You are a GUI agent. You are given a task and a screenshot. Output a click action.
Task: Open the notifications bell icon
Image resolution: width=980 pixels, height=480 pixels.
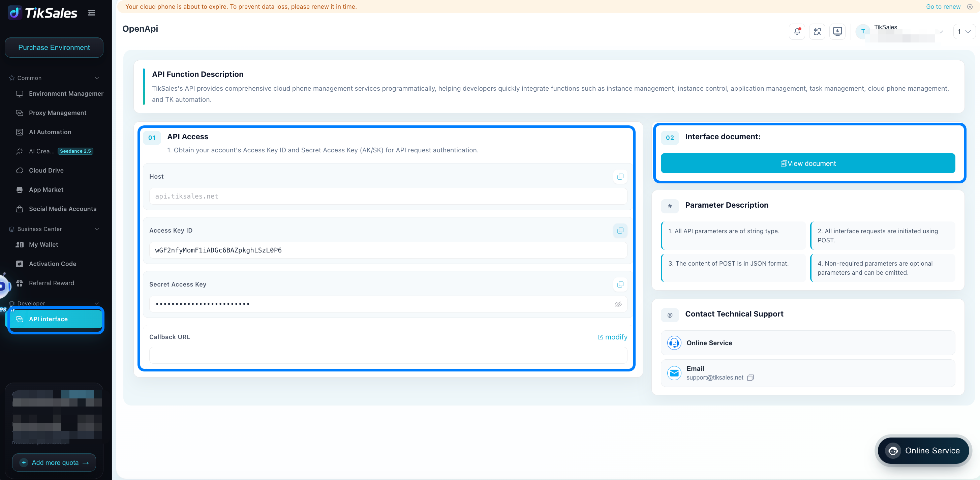click(797, 32)
